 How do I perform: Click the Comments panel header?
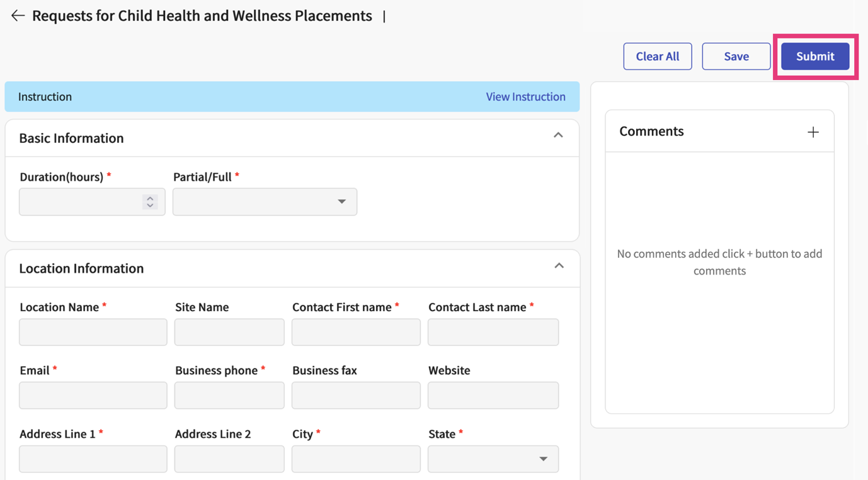pyautogui.click(x=651, y=131)
